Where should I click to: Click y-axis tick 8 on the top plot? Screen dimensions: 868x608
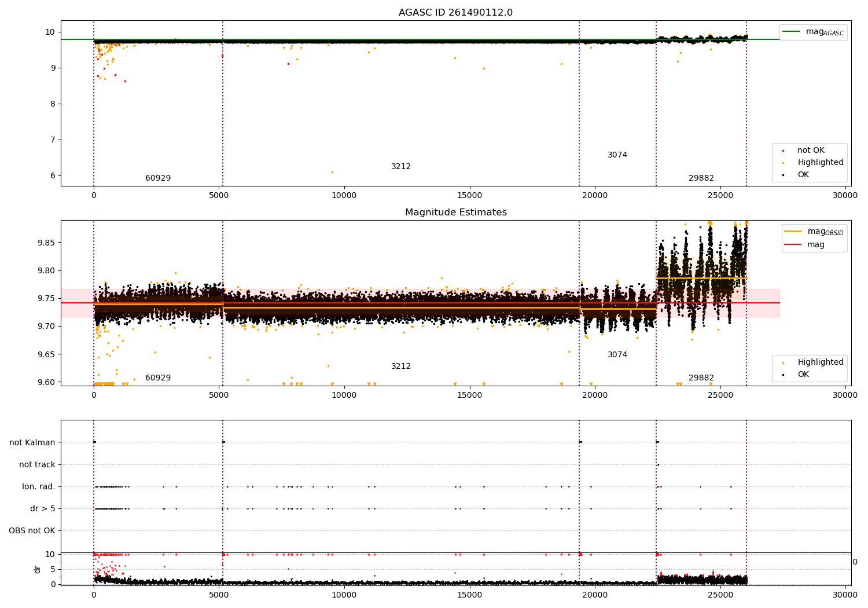(53, 104)
